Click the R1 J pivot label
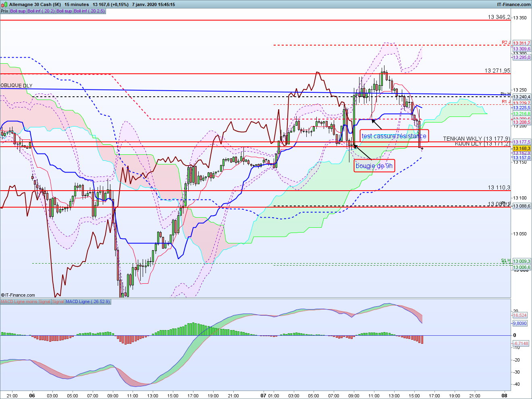Screen dimensions: 532x399 (506, 102)
